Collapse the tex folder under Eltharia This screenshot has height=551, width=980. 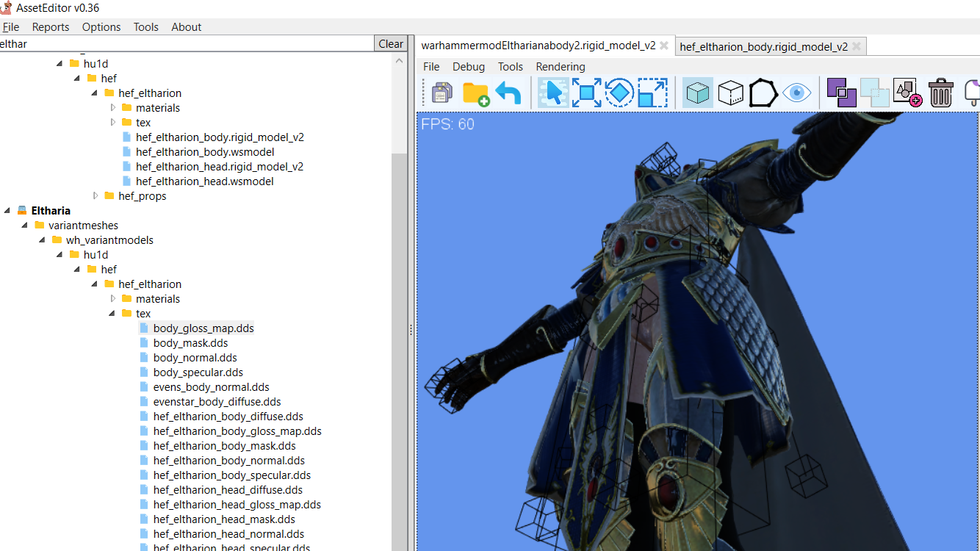[x=112, y=313]
